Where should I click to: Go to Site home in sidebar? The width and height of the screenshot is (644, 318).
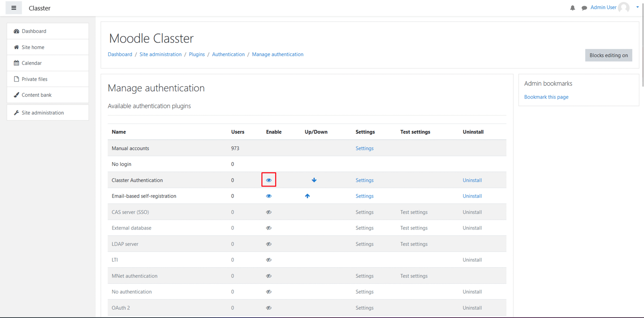(48, 47)
